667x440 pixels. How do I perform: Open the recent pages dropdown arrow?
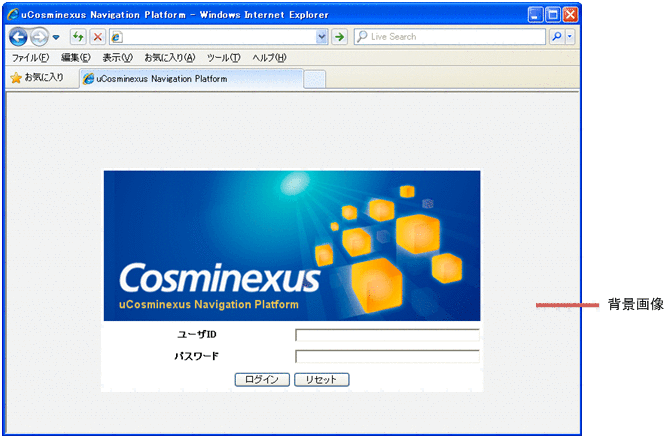56,37
